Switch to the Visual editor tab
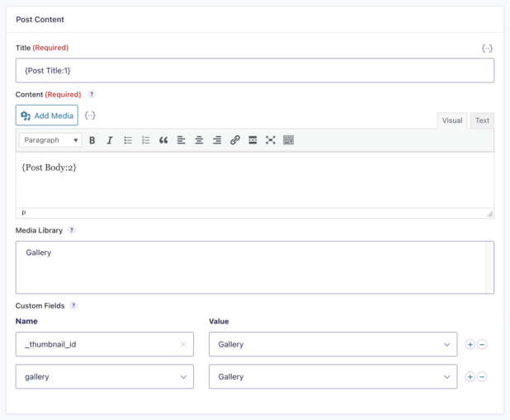The height and width of the screenshot is (420, 510). pyautogui.click(x=452, y=120)
